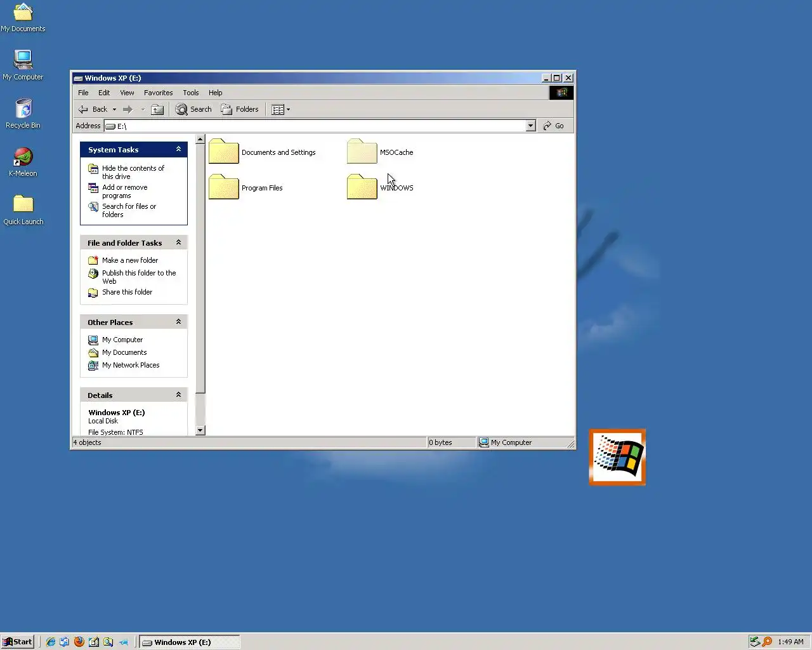812x650 pixels.
Task: Launch Firefox from Quick Launch
Action: 79,642
